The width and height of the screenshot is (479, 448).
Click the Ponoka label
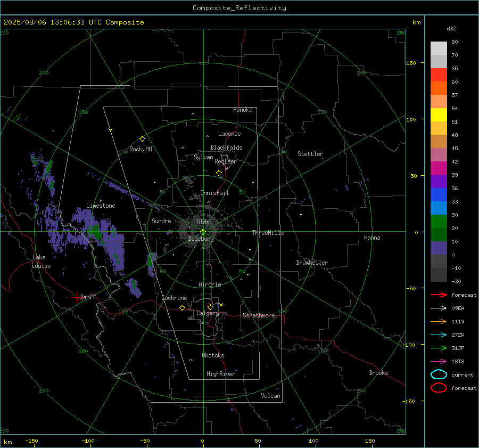click(243, 110)
